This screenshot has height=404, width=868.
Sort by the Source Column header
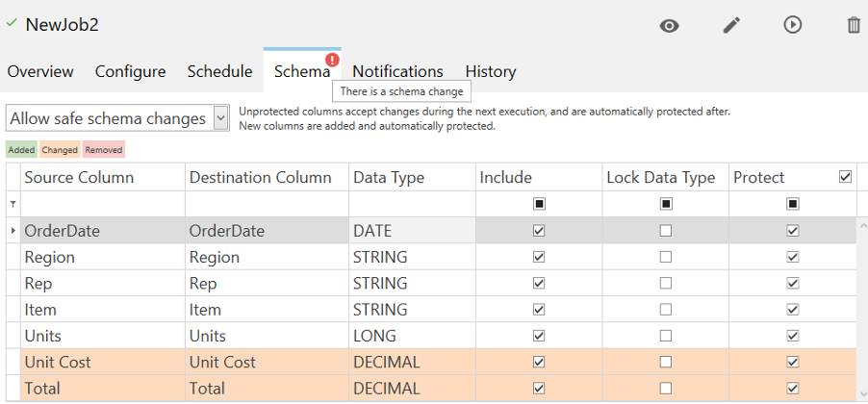[79, 177]
